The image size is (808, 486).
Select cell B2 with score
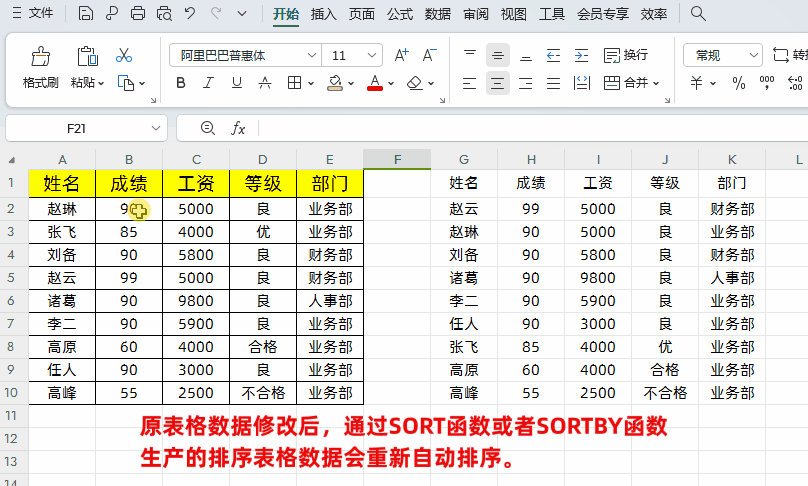click(x=129, y=209)
